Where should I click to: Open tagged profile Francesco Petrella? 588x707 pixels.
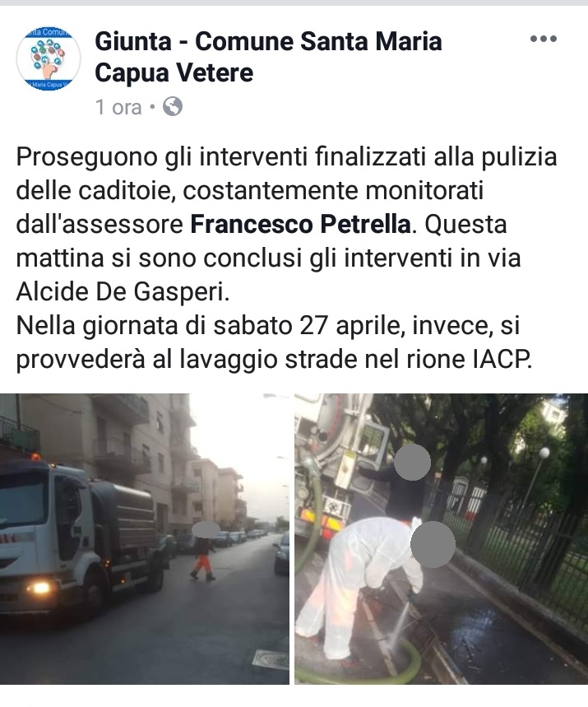point(300,224)
